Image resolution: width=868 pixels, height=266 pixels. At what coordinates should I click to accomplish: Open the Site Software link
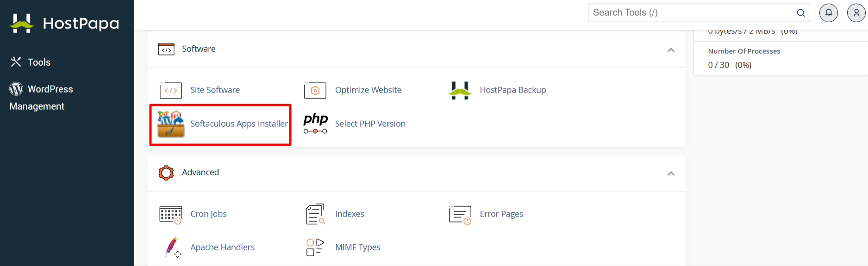[x=215, y=90]
